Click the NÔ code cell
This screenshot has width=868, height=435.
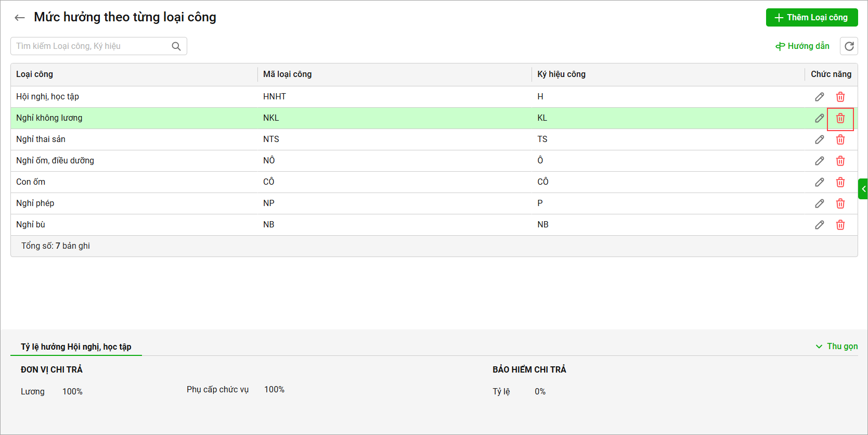click(269, 161)
